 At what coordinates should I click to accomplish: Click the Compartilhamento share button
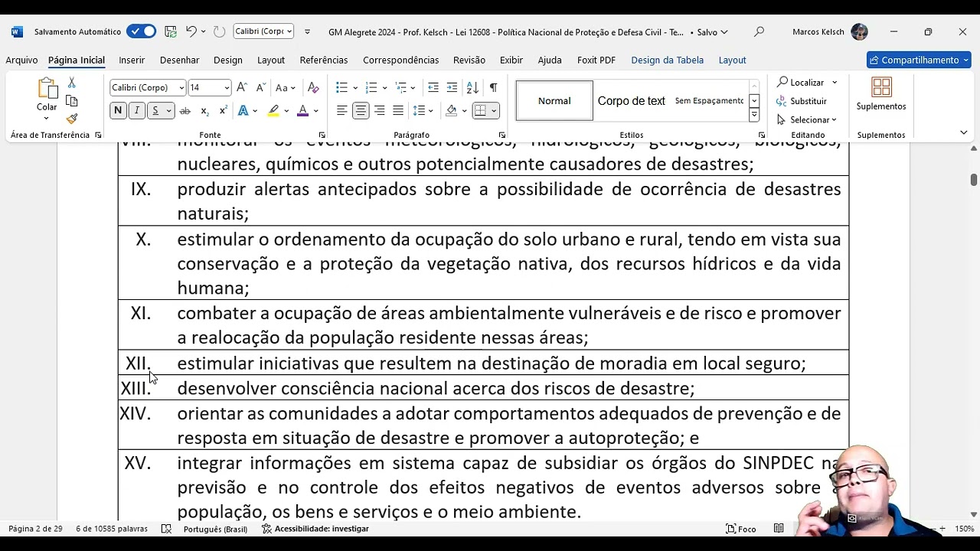click(x=919, y=60)
